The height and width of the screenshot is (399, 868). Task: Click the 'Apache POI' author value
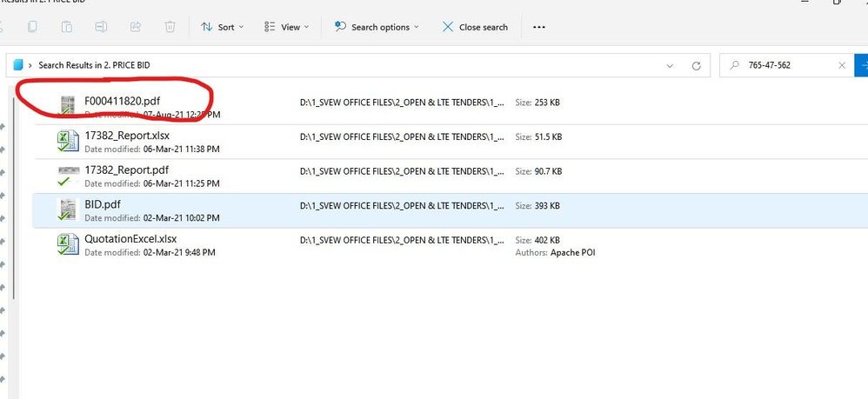point(573,252)
